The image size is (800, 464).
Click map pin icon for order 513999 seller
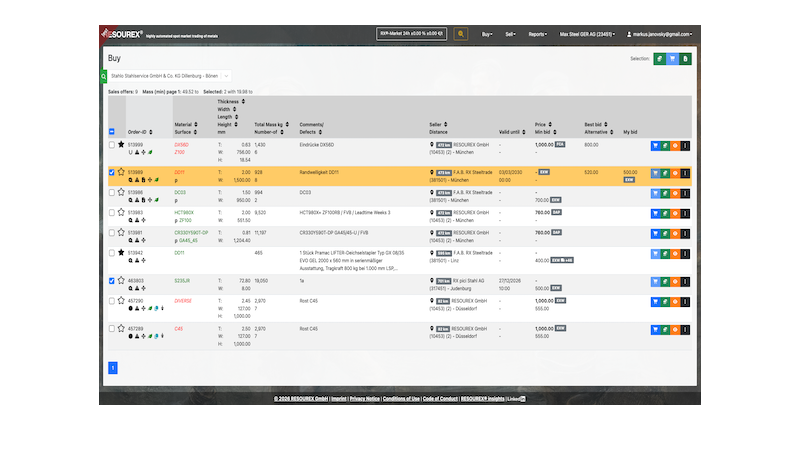pos(432,145)
